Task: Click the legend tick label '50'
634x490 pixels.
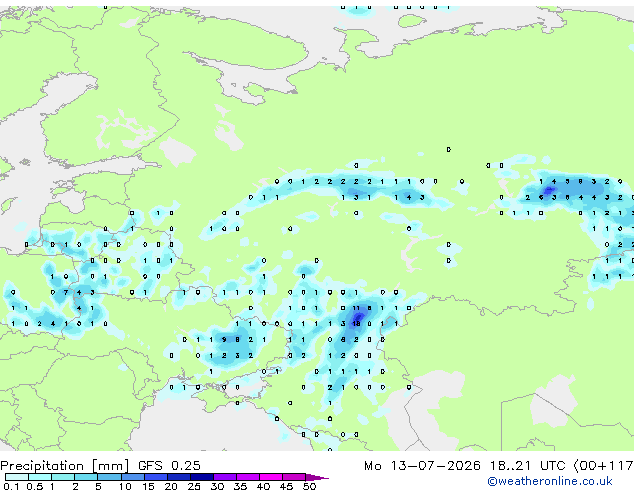Action: [x=309, y=486]
